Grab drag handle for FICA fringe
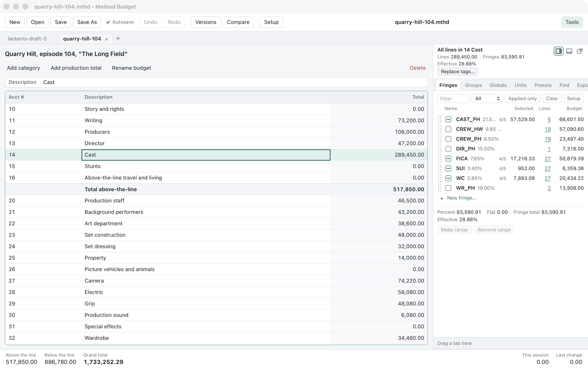This screenshot has height=368, width=588. coord(440,159)
